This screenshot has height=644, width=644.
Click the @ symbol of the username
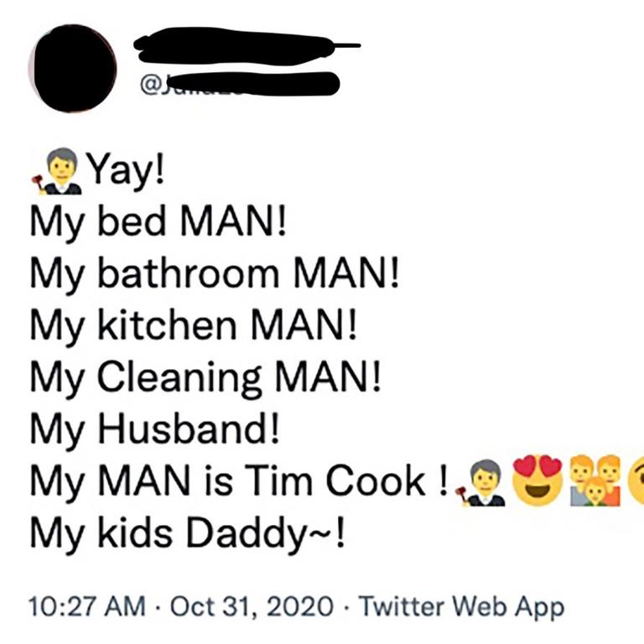tap(148, 84)
